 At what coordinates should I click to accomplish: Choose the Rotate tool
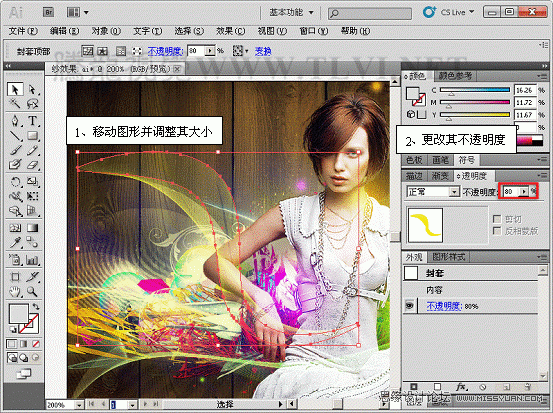click(15, 182)
